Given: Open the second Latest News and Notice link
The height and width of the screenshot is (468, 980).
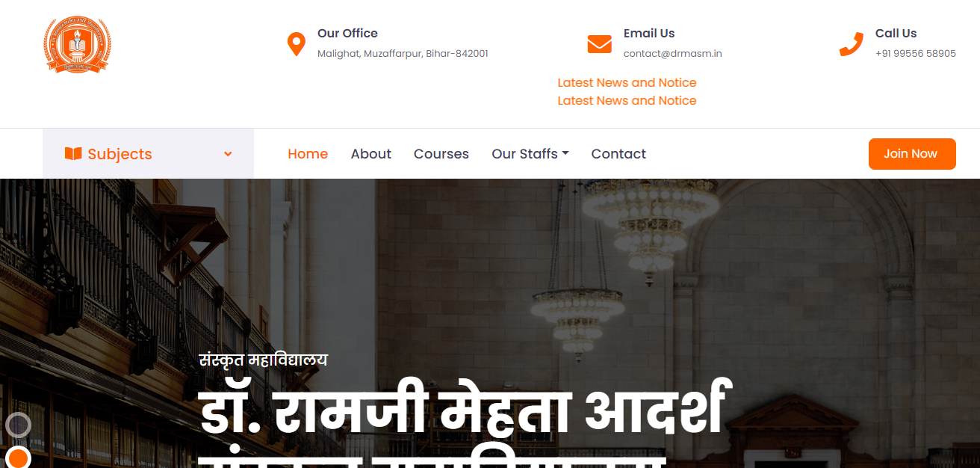Looking at the screenshot, I should coord(627,101).
